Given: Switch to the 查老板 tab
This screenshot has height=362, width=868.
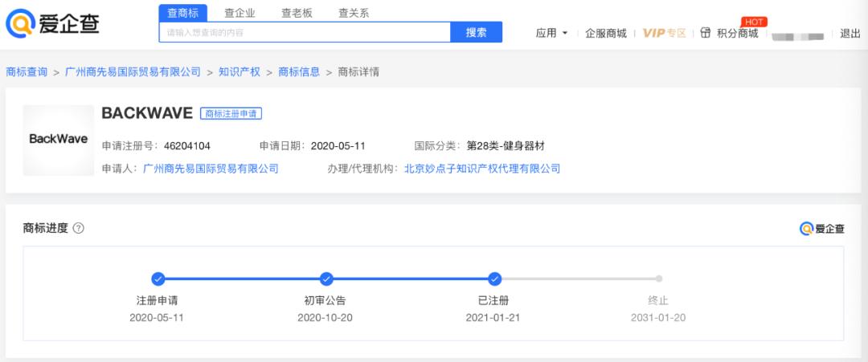Looking at the screenshot, I should pyautogui.click(x=297, y=14).
